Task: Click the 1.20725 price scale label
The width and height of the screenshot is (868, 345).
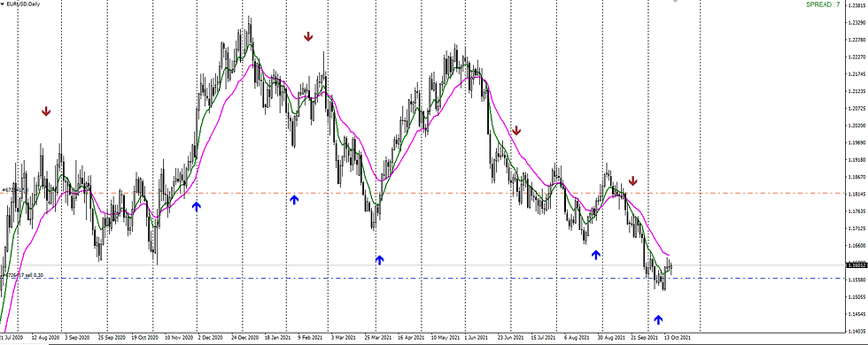Action: click(x=857, y=108)
